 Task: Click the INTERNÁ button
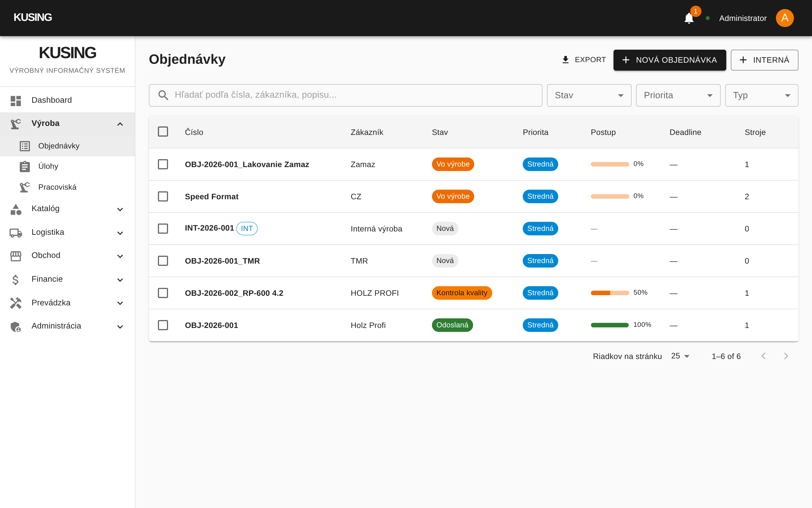pyautogui.click(x=764, y=60)
